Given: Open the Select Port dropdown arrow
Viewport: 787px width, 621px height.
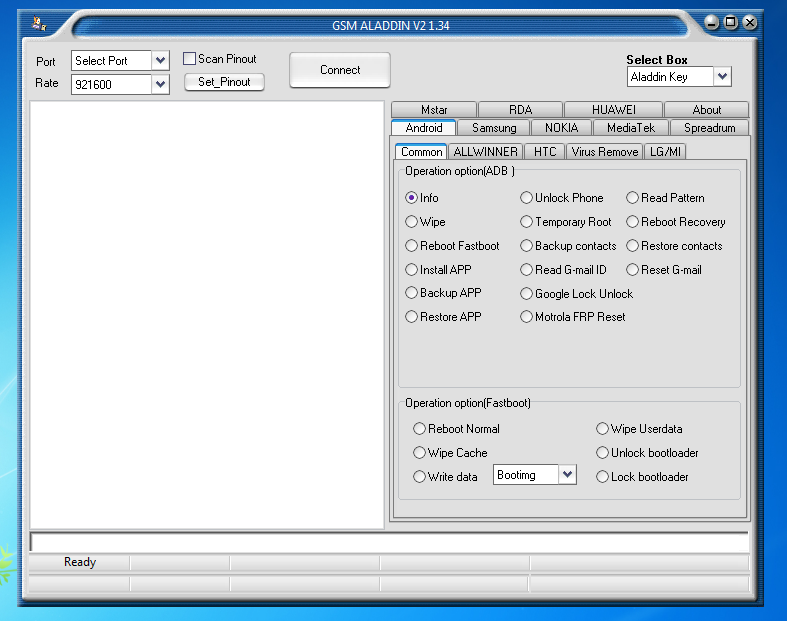Looking at the screenshot, I should pyautogui.click(x=160, y=60).
